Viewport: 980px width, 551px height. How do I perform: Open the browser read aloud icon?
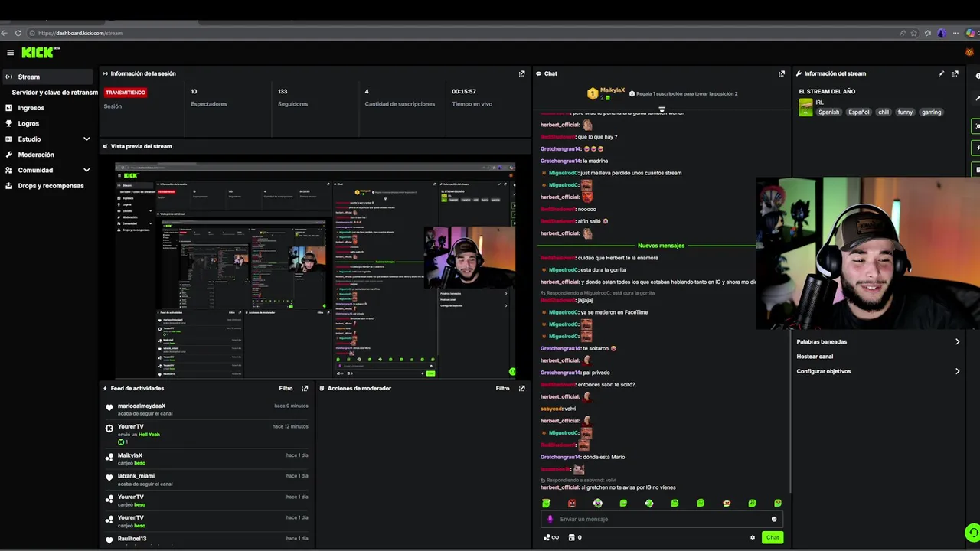pyautogui.click(x=903, y=33)
